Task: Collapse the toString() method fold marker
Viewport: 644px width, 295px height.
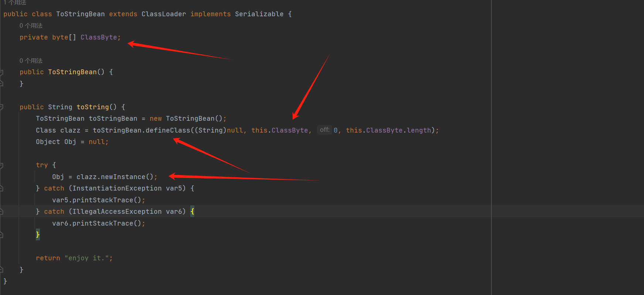Action: pyautogui.click(x=1, y=107)
